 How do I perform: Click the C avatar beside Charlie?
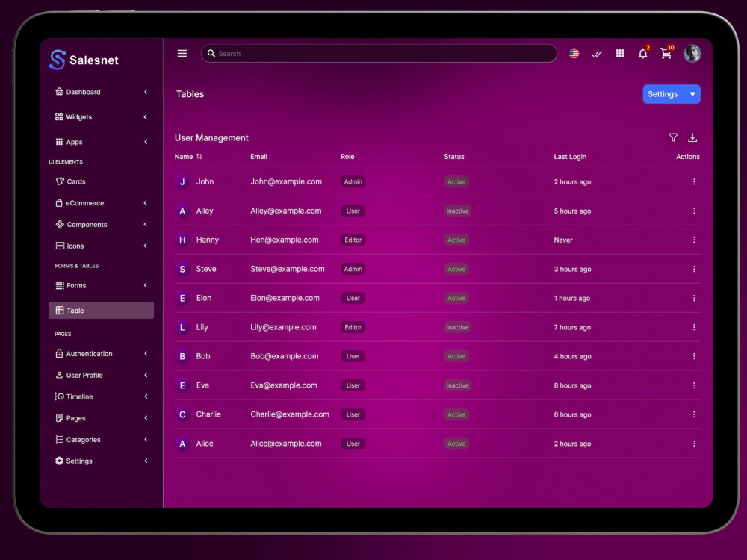click(182, 414)
